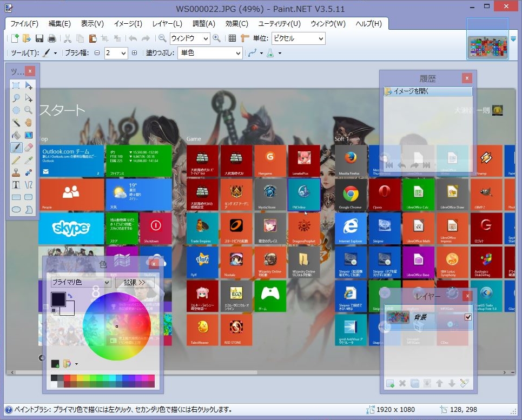Select the Pencil tool
This screenshot has width=522, height=420.
coord(16,160)
